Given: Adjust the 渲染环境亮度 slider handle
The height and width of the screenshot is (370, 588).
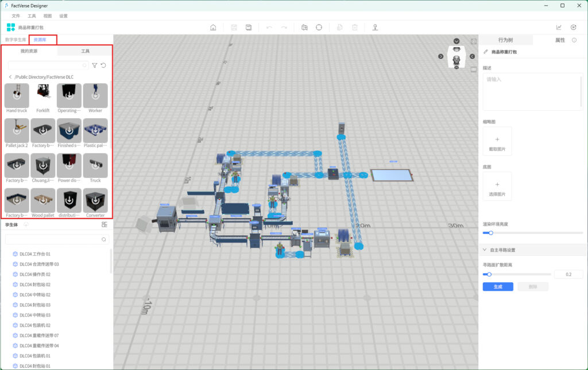Looking at the screenshot, I should click(x=490, y=233).
